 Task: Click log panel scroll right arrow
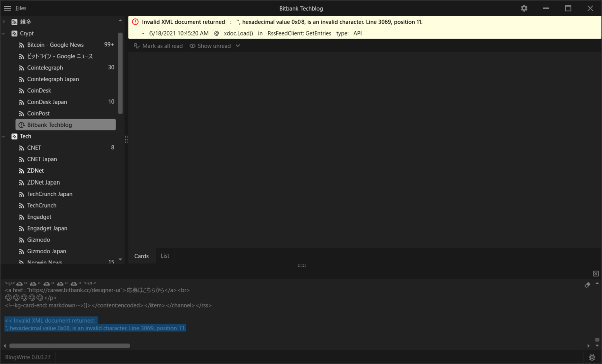tap(589, 346)
